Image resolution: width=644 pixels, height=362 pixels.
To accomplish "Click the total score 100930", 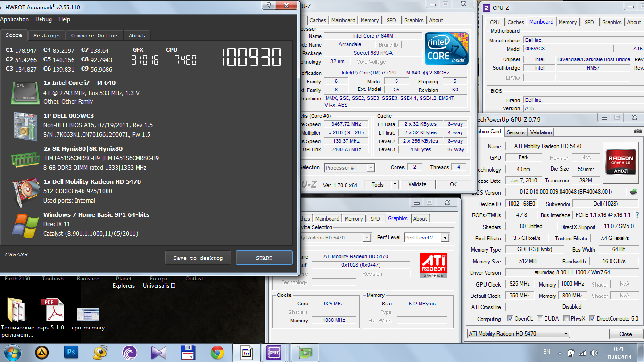I will 252,57.
